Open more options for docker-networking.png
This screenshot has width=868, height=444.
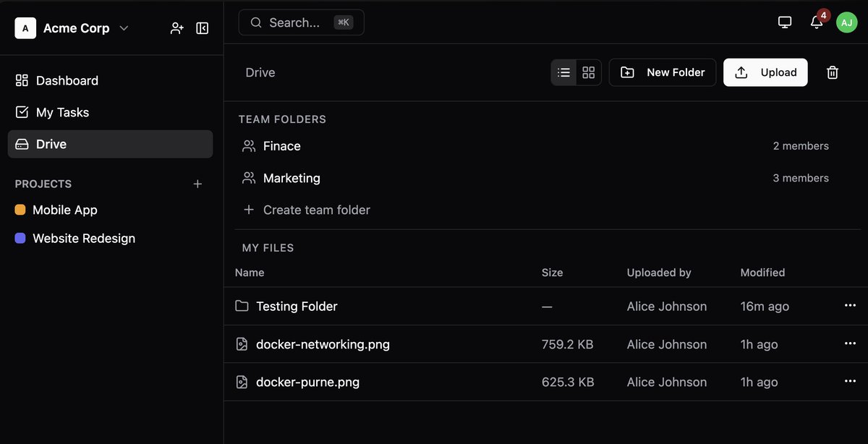[850, 343]
